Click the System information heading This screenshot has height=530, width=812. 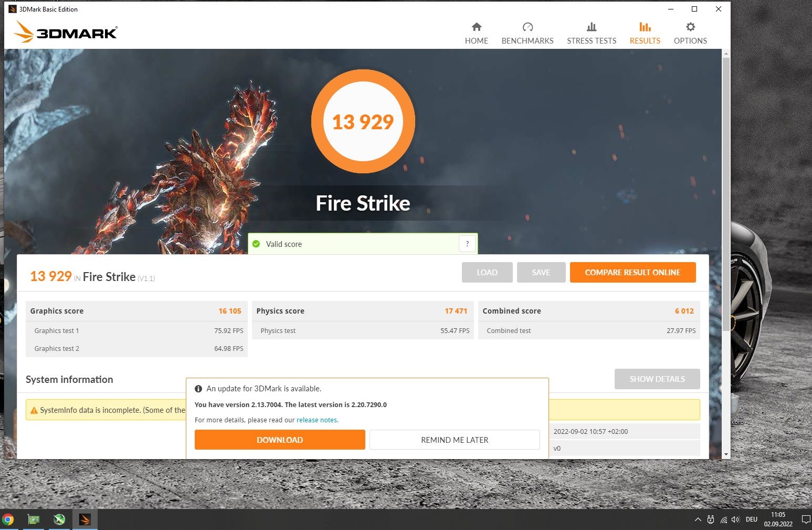pyautogui.click(x=69, y=379)
